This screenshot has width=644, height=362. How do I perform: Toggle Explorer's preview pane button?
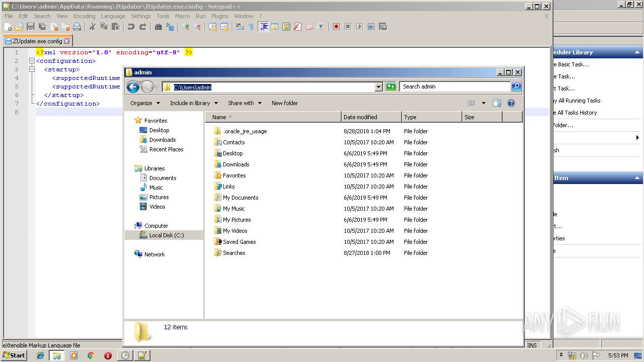pos(497,103)
